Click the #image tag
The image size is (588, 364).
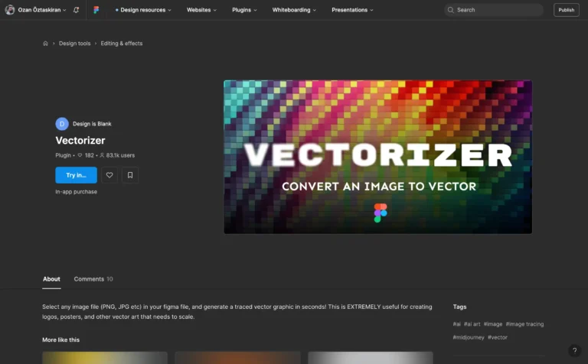coord(493,324)
